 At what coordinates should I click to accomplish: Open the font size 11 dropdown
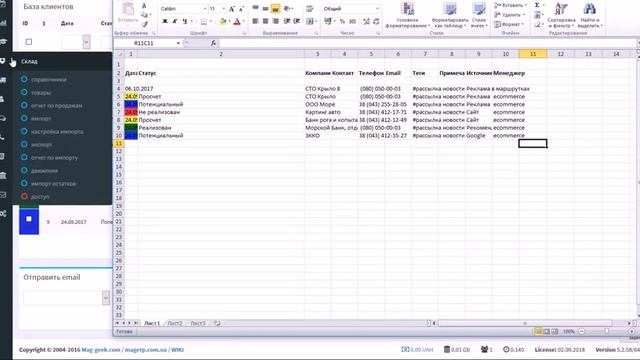(x=223, y=9)
